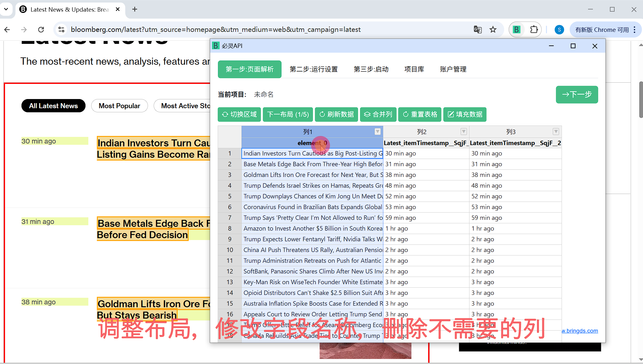The width and height of the screenshot is (643, 364).
Task: Reload the page with refresh icon
Action: [x=41, y=30]
